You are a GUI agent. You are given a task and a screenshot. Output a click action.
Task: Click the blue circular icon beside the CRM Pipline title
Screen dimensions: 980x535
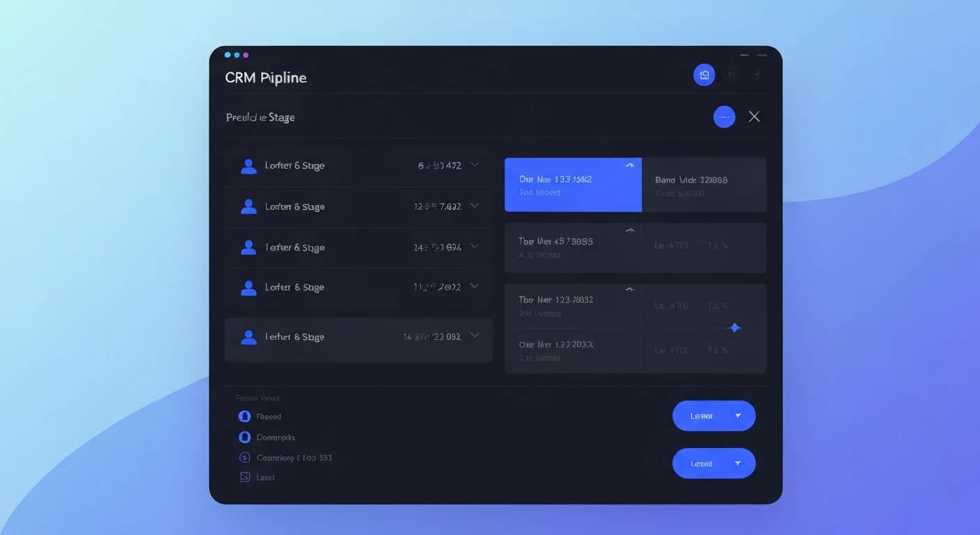pos(704,75)
